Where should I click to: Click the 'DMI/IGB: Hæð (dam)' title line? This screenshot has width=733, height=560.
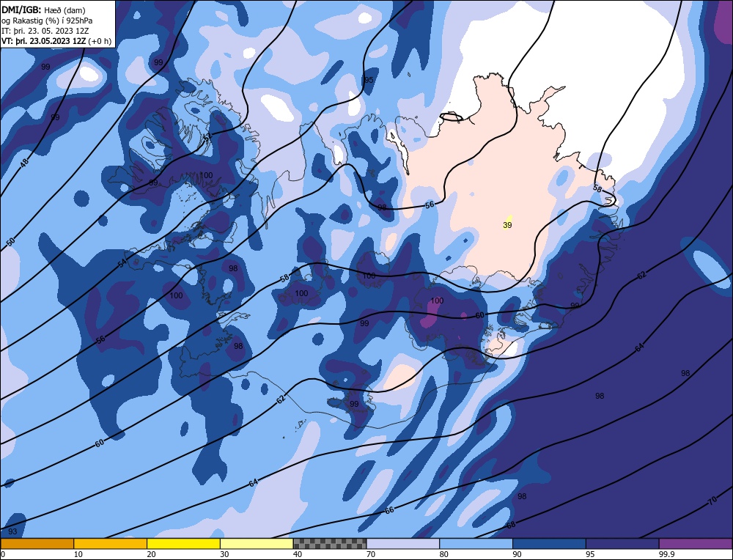point(43,10)
